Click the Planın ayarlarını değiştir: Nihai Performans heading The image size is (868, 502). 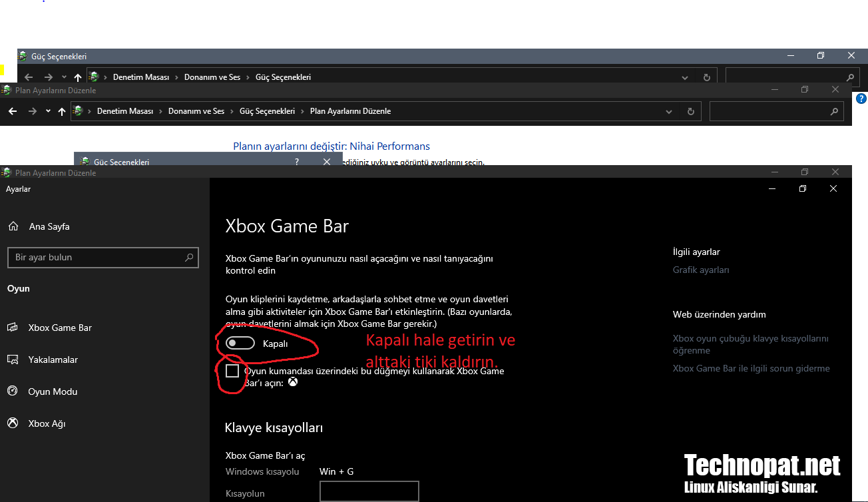pos(331,146)
